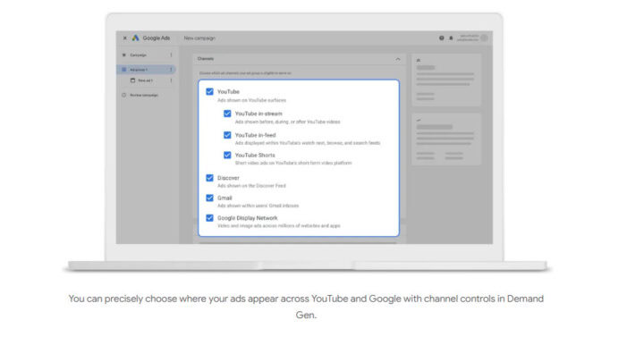Click the 'New campaign' header title
Screen dimensions: 644x354
pos(199,38)
